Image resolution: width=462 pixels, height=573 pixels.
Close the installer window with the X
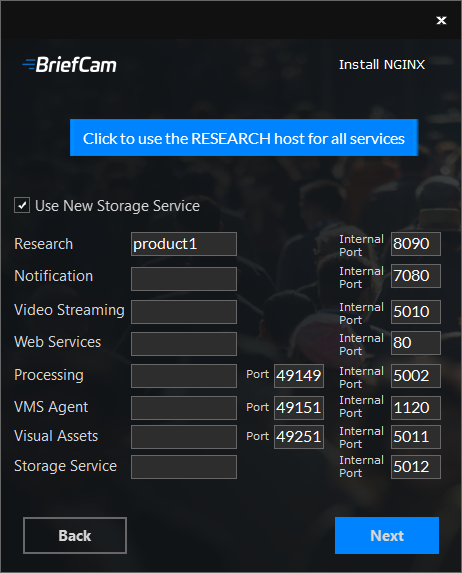pyautogui.click(x=441, y=20)
